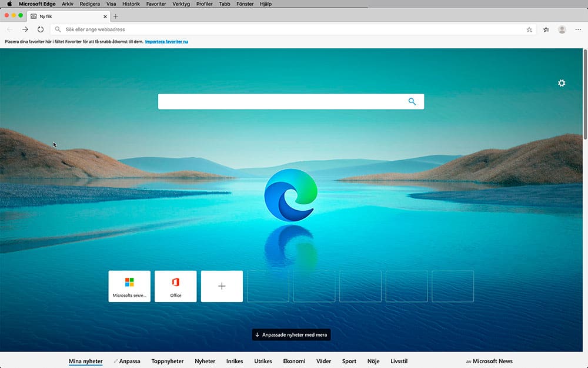Open the Arkiv menu

click(68, 4)
